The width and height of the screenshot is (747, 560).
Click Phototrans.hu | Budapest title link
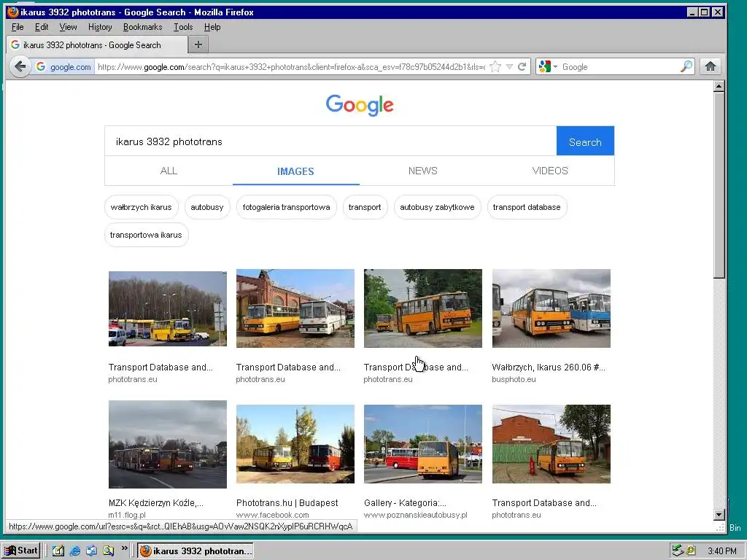coord(287,503)
